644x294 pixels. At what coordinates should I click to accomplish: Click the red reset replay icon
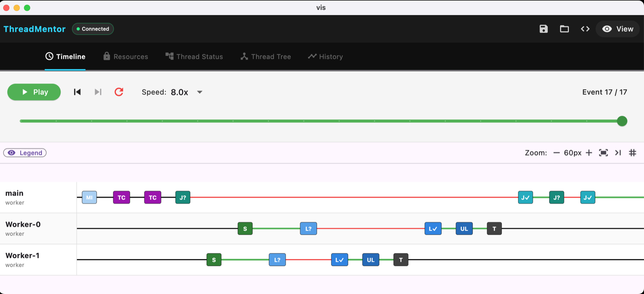119,92
